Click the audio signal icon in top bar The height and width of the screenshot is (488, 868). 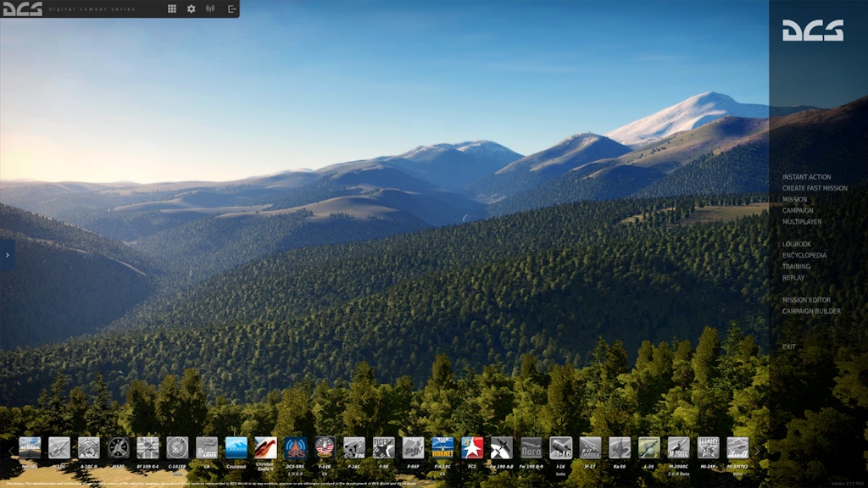[210, 8]
